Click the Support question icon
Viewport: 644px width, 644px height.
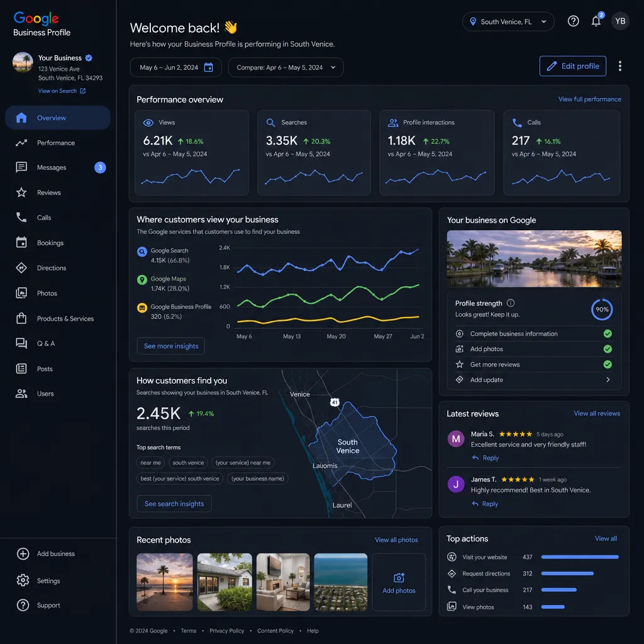pyautogui.click(x=23, y=605)
